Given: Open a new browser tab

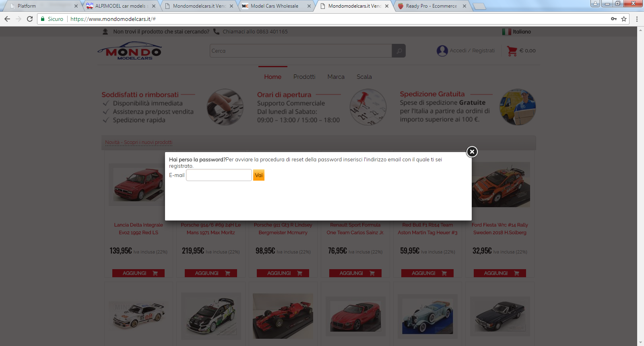Looking at the screenshot, I should [x=479, y=6].
